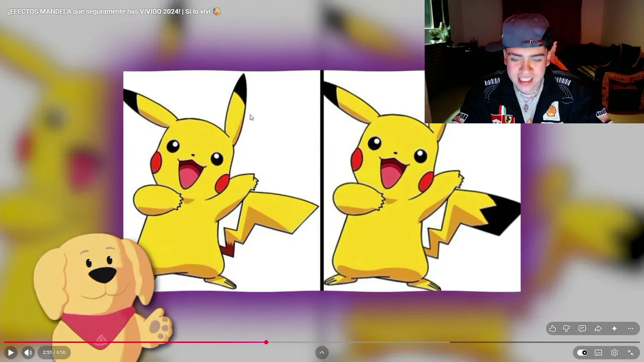Viewport: 644px width, 362px height.
Task: Dislike the video with thumbs down
Action: click(567, 329)
